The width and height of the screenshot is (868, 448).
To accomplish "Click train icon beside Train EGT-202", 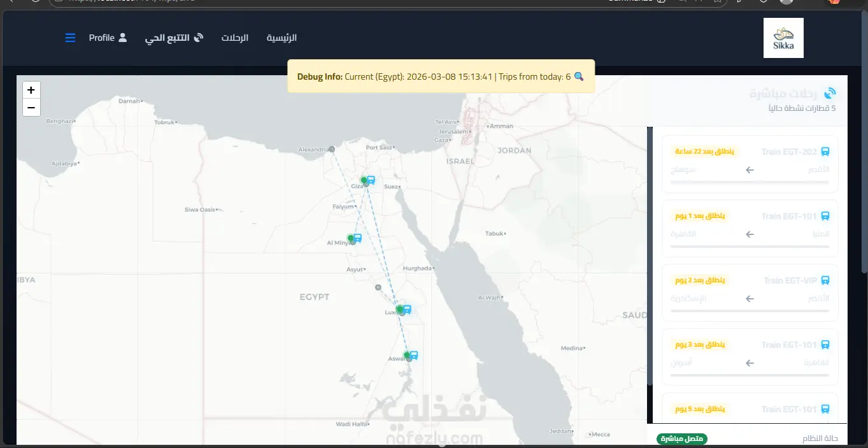I will pos(825,152).
